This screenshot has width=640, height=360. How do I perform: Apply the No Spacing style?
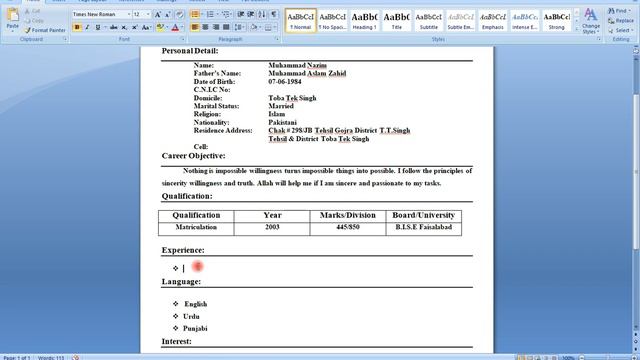pyautogui.click(x=332, y=20)
